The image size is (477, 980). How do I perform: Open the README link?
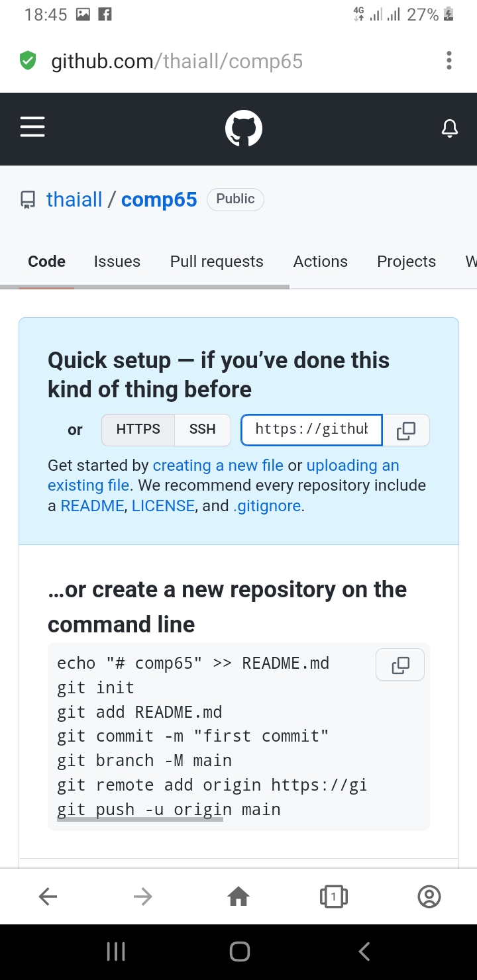92,507
